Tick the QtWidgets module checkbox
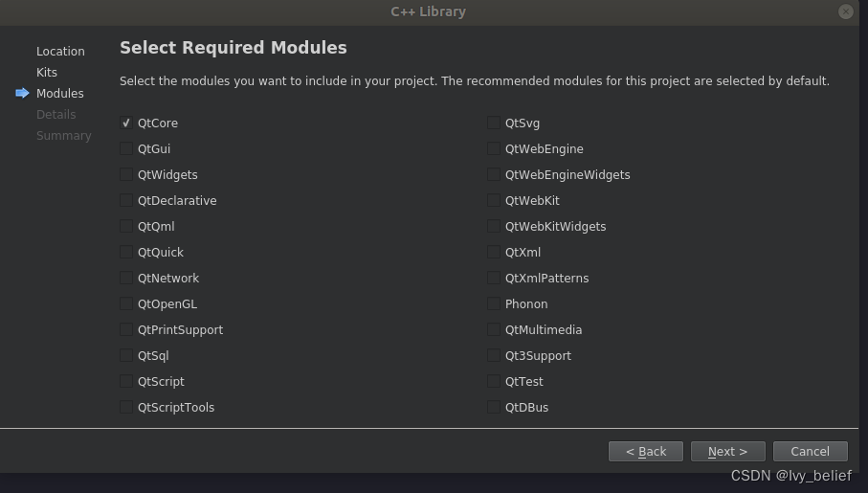Image resolution: width=868 pixels, height=493 pixels. (126, 174)
